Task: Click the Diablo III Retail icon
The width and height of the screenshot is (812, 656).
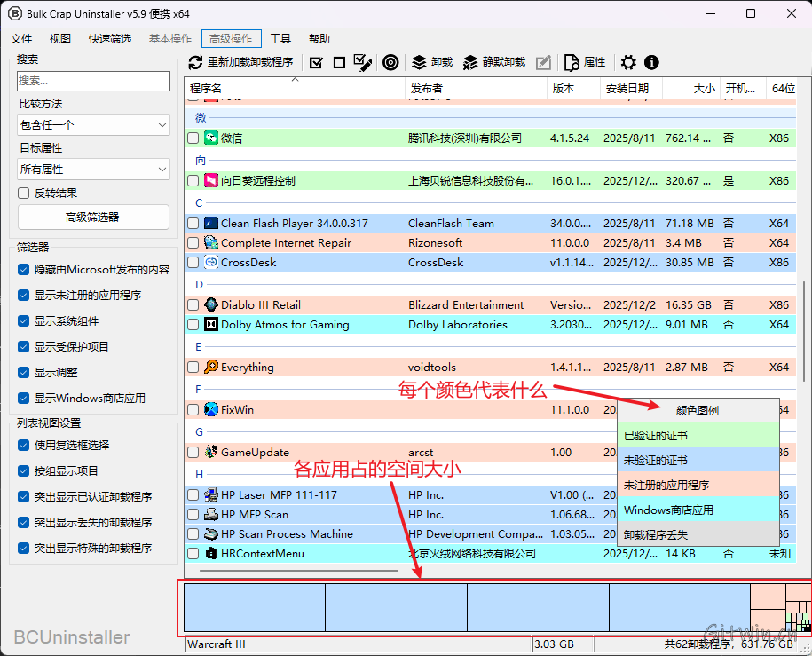Action: tap(211, 304)
